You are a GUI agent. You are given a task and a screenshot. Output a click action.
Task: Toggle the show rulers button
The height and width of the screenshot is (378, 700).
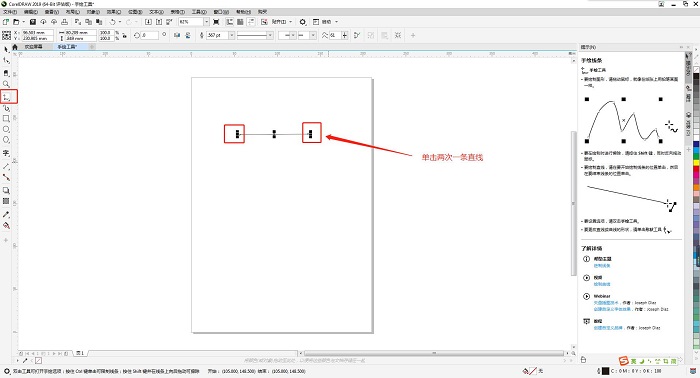(x=229, y=22)
